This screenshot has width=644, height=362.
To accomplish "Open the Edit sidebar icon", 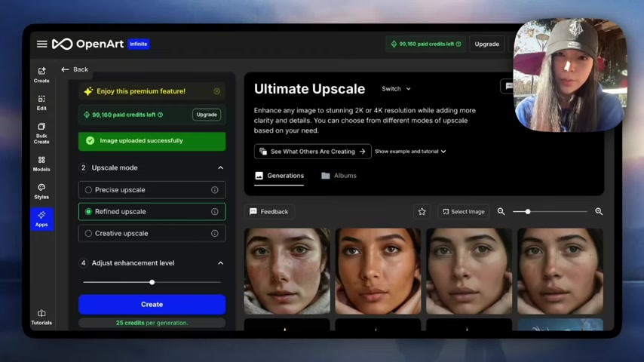I will pyautogui.click(x=41, y=103).
